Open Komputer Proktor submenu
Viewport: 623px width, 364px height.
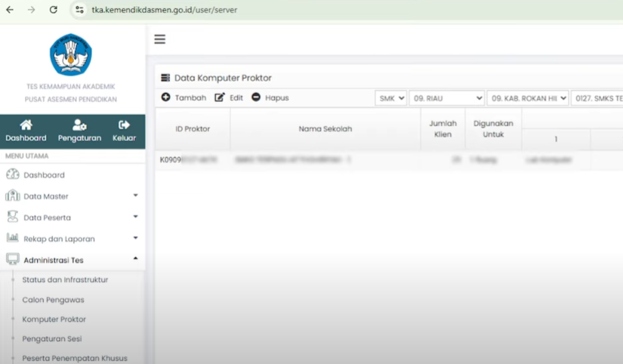(54, 319)
